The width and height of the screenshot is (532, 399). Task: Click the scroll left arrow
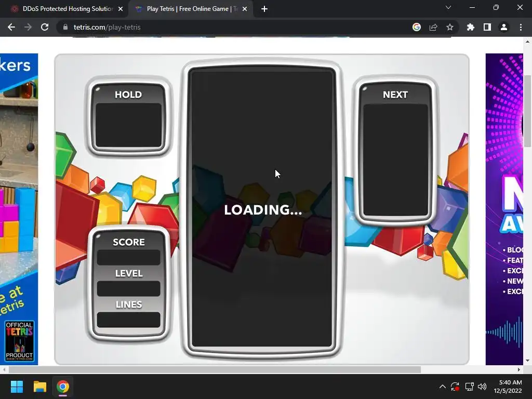pyautogui.click(x=4, y=369)
